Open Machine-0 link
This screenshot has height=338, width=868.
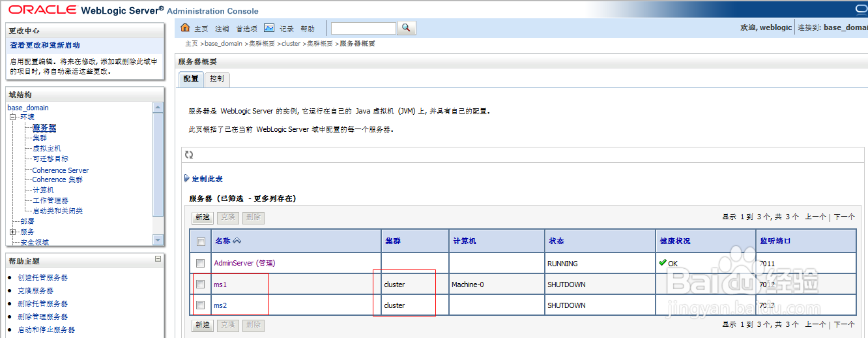coord(468,284)
